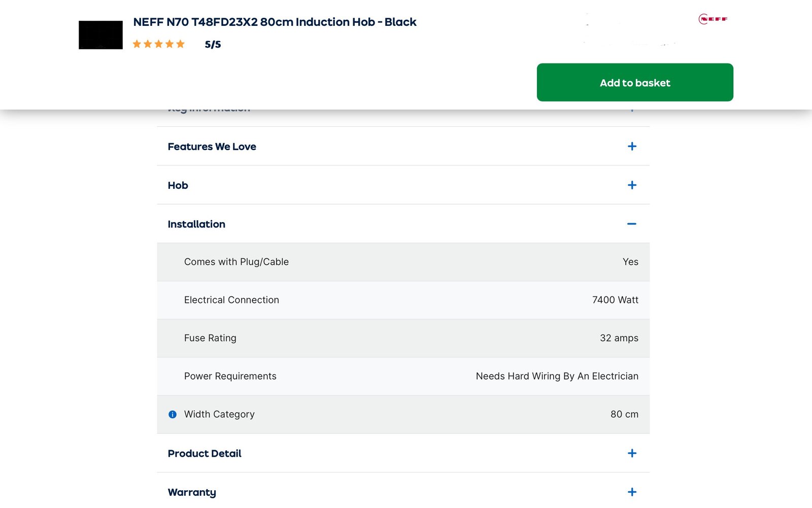Click the plus icon beside Features We Love
This screenshot has height=508, width=812.
(x=632, y=147)
